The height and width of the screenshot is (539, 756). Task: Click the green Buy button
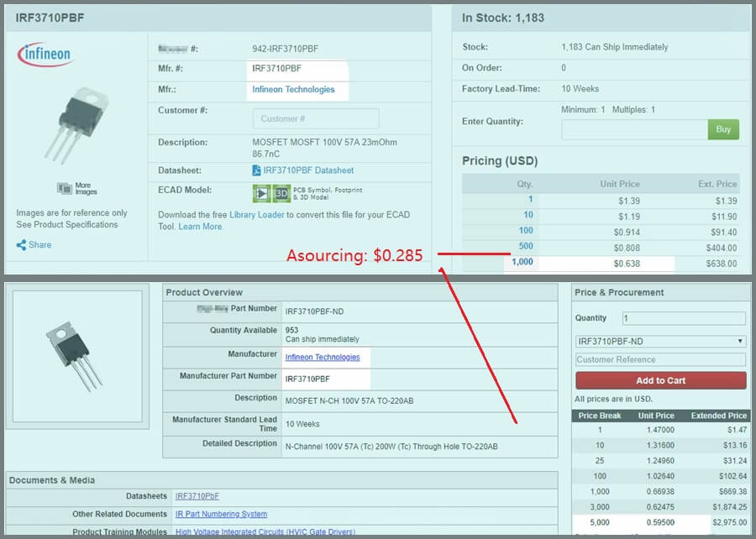723,129
